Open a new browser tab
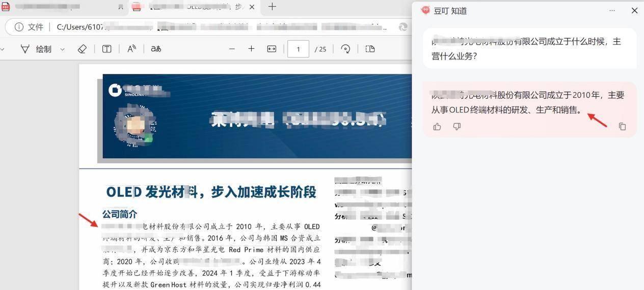 272,7
